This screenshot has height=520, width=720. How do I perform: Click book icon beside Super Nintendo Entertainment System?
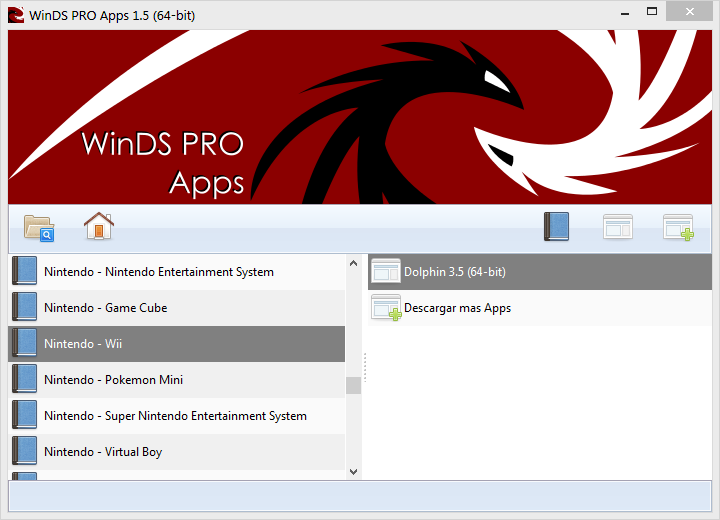(24, 415)
